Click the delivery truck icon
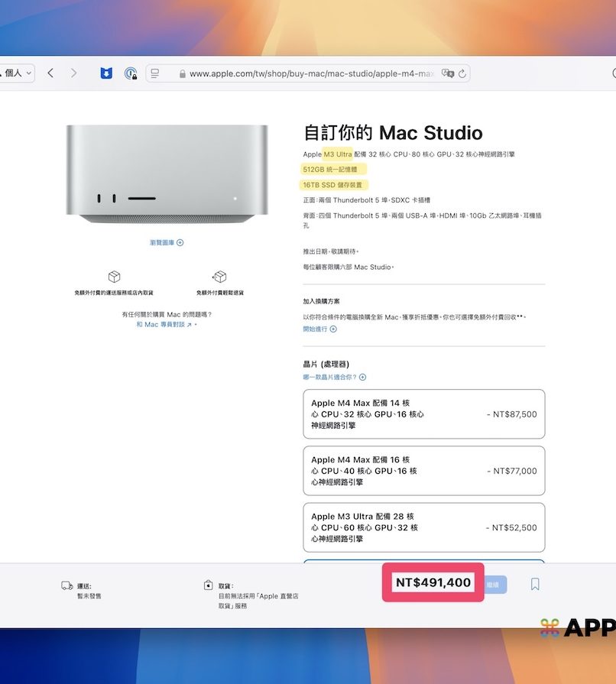This screenshot has height=684, width=616. click(67, 585)
